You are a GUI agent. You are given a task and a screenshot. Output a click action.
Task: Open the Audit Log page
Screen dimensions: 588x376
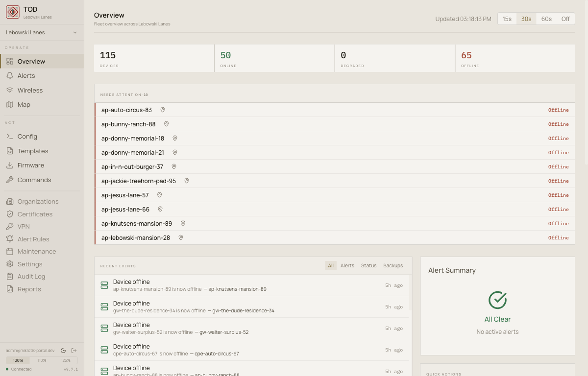(x=31, y=277)
